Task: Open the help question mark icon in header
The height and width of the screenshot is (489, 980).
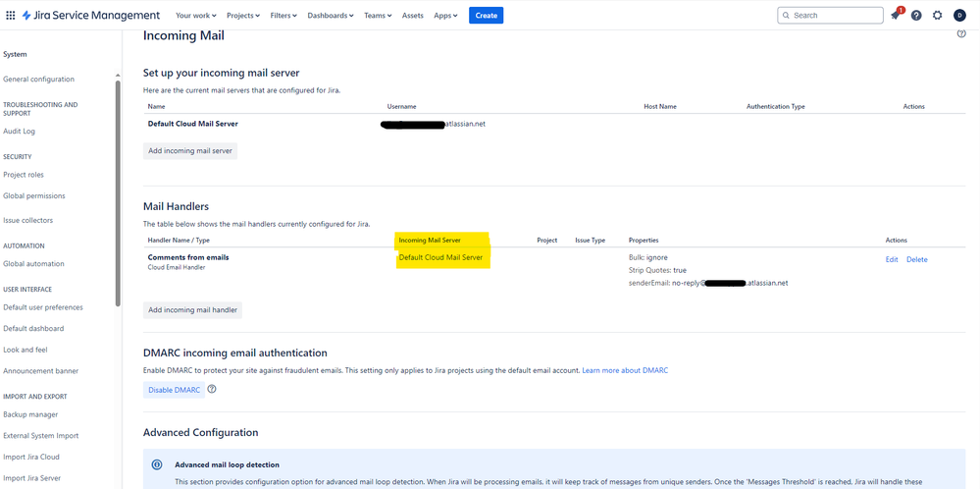Action: click(x=916, y=16)
